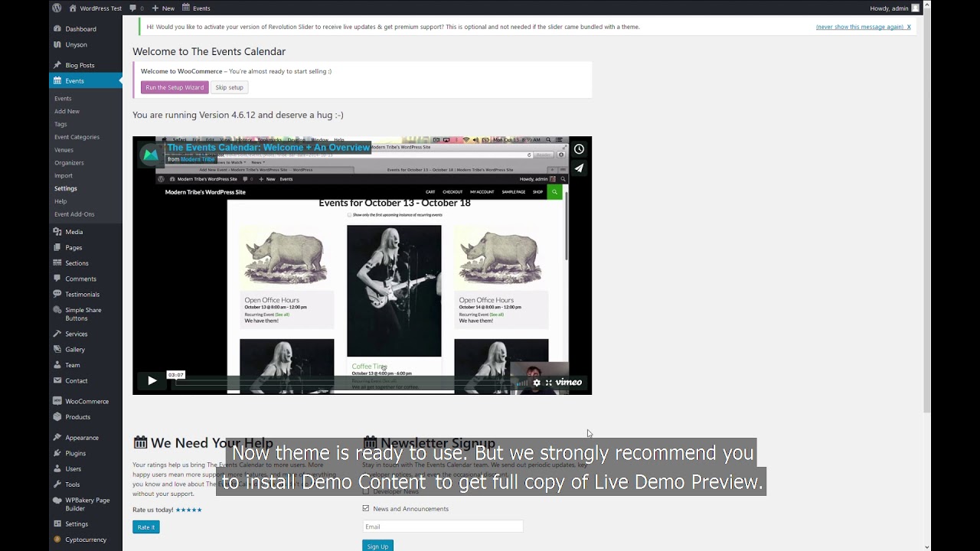
Task: Open the Team menu icon
Action: click(x=57, y=365)
